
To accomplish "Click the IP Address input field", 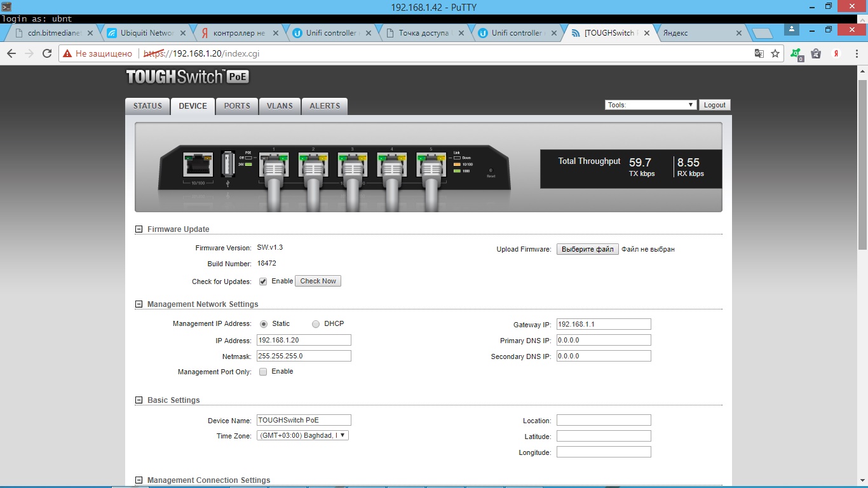I will pos(304,341).
